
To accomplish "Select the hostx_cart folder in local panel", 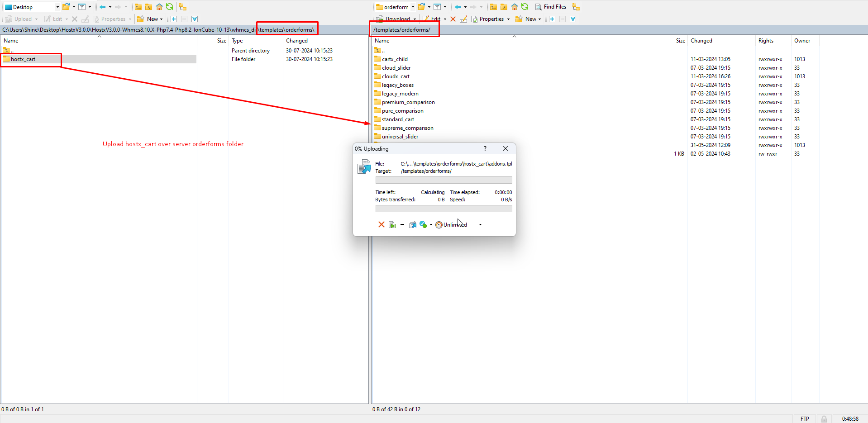I will point(23,59).
